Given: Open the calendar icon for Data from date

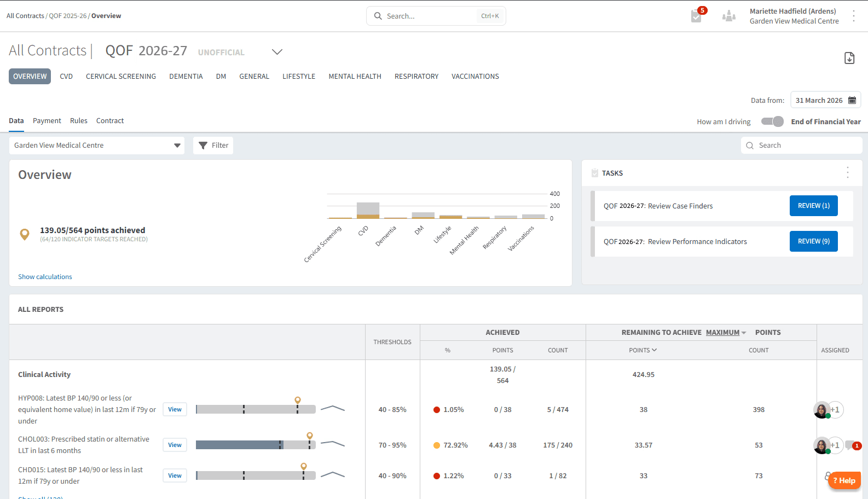Looking at the screenshot, I should pos(852,100).
